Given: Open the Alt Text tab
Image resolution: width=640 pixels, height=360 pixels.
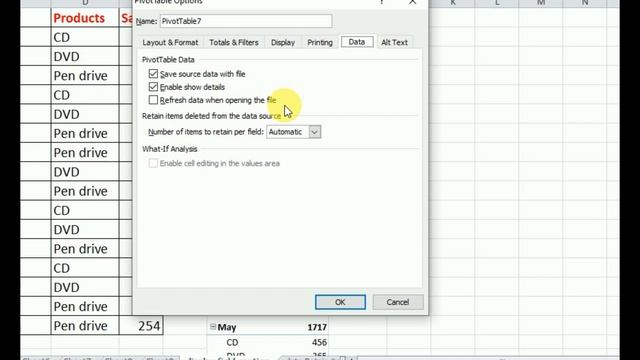Looking at the screenshot, I should tap(394, 42).
